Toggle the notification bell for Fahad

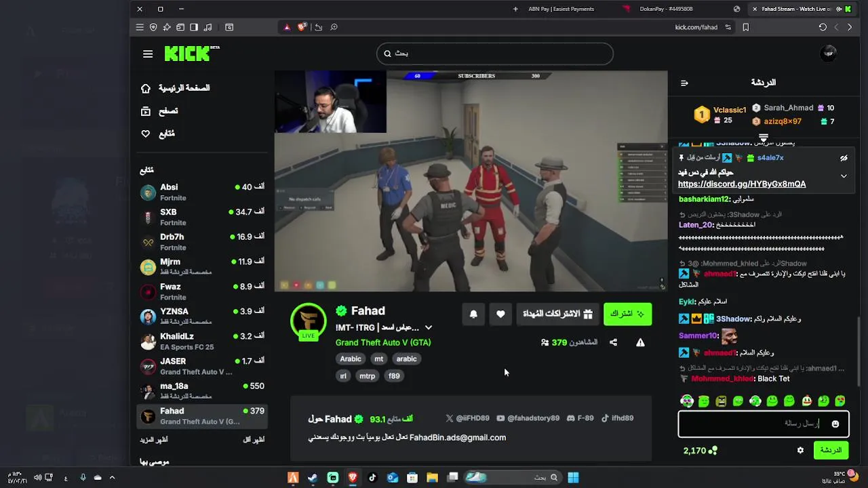473,314
